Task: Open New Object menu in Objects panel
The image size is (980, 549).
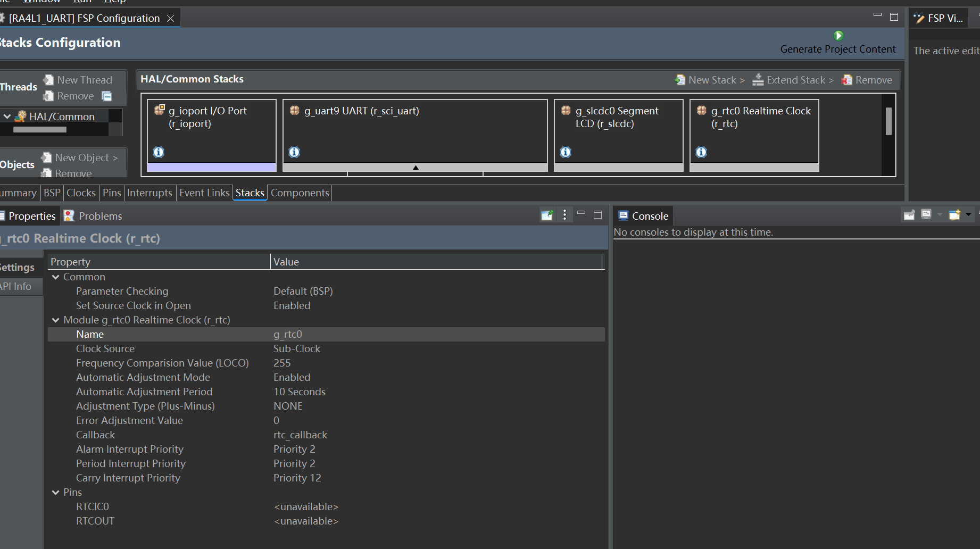Action: (x=80, y=157)
